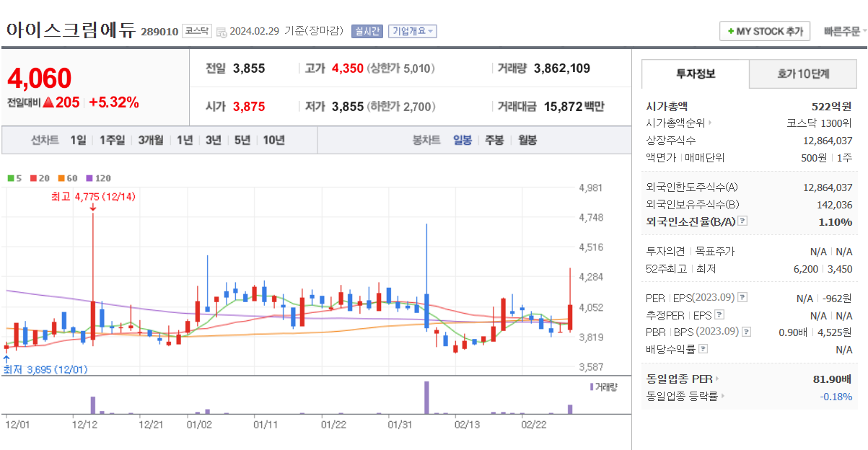Select the 일봉 daily candle chart
868x450 pixels.
tap(463, 140)
